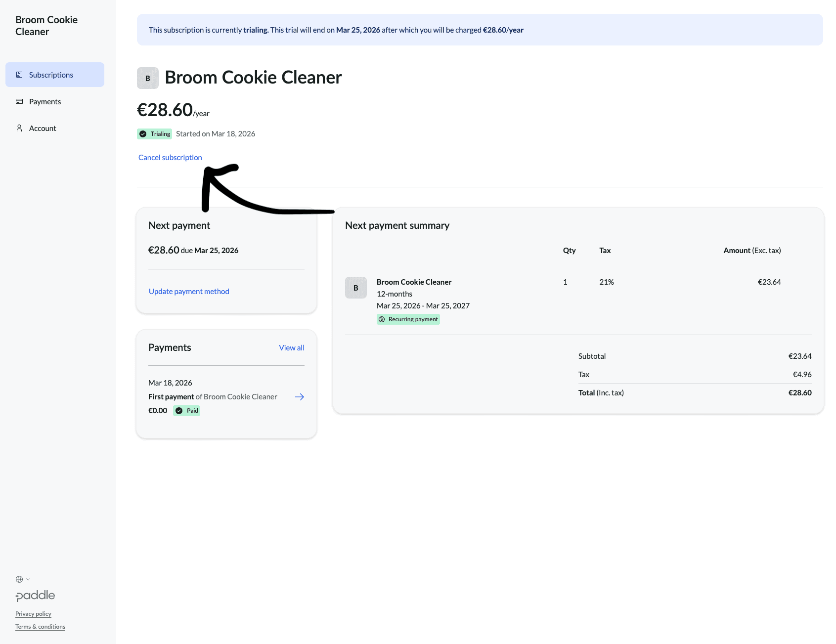
Task: Click Update payment method link
Action: (x=189, y=292)
